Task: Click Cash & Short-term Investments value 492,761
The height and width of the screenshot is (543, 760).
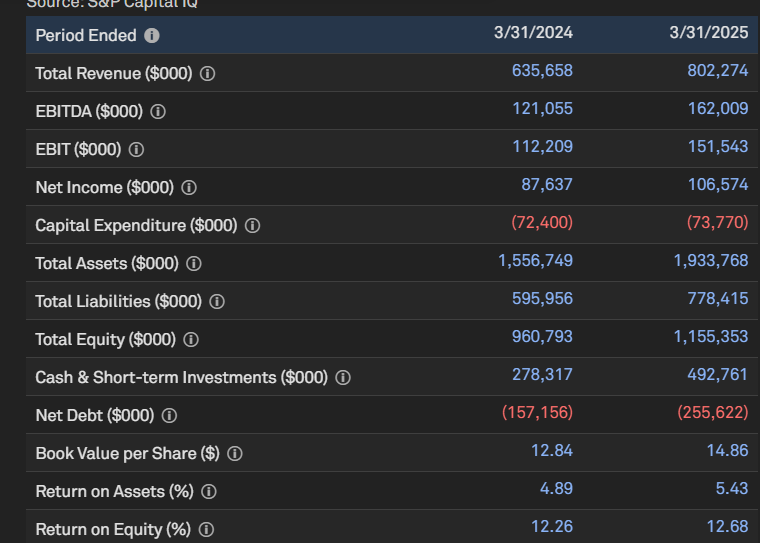Action: (x=718, y=375)
